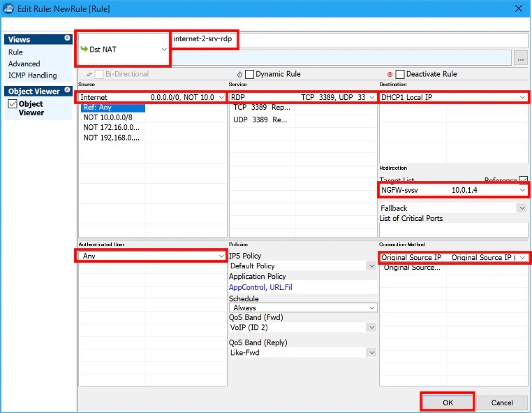
Task: Close the Edit Rule dialog
Action: click(519, 8)
